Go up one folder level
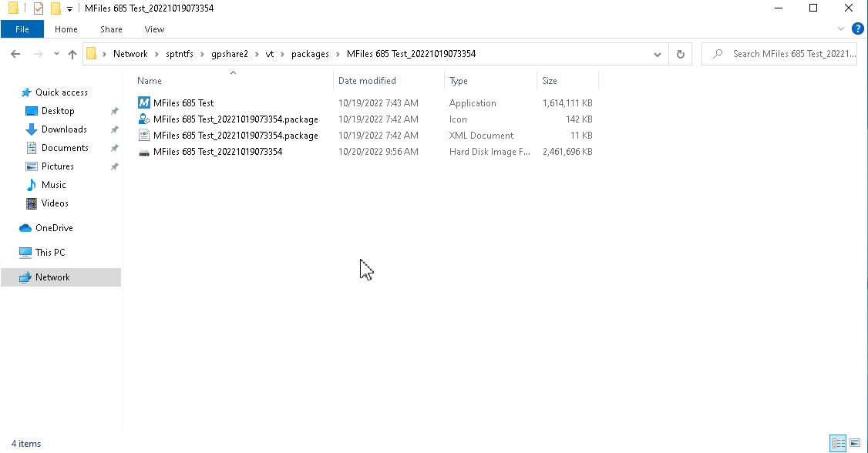Image resolution: width=868 pixels, height=453 pixels. [72, 54]
